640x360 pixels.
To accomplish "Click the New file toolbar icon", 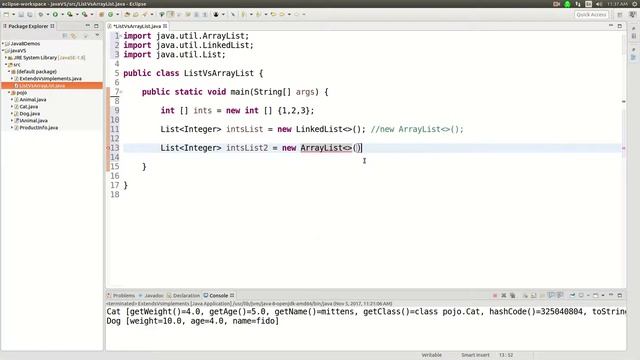I will pos(6,14).
